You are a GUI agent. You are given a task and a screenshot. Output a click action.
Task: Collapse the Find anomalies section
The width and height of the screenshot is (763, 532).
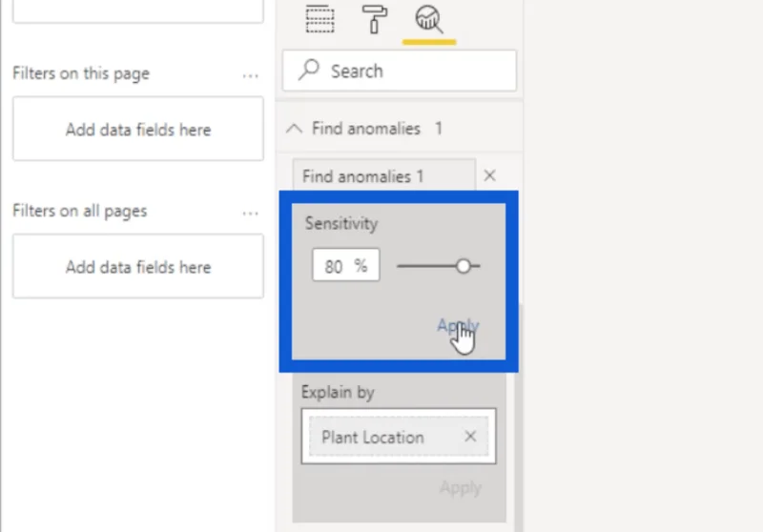pos(294,129)
